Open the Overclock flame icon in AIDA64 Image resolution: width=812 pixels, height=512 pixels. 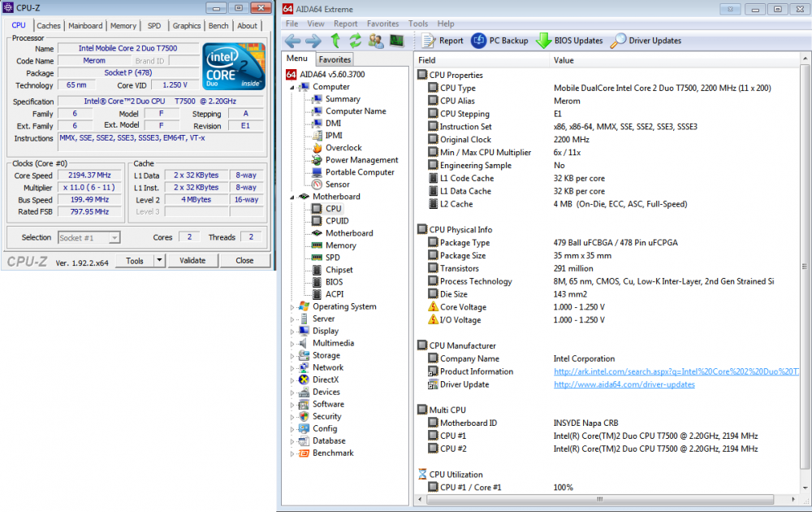click(x=317, y=148)
